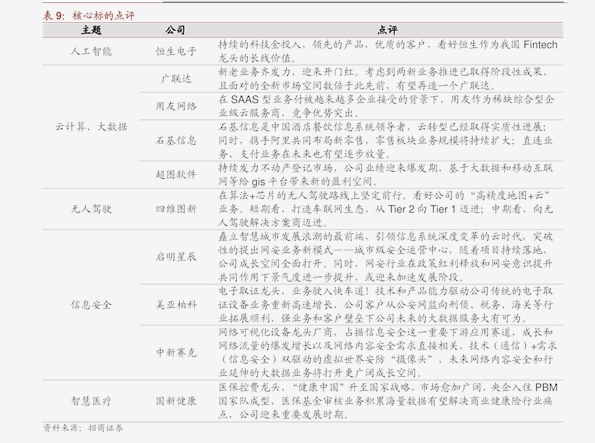Click comment line starting 新老业务齐发力
The image size is (595, 443).
tap(383, 72)
